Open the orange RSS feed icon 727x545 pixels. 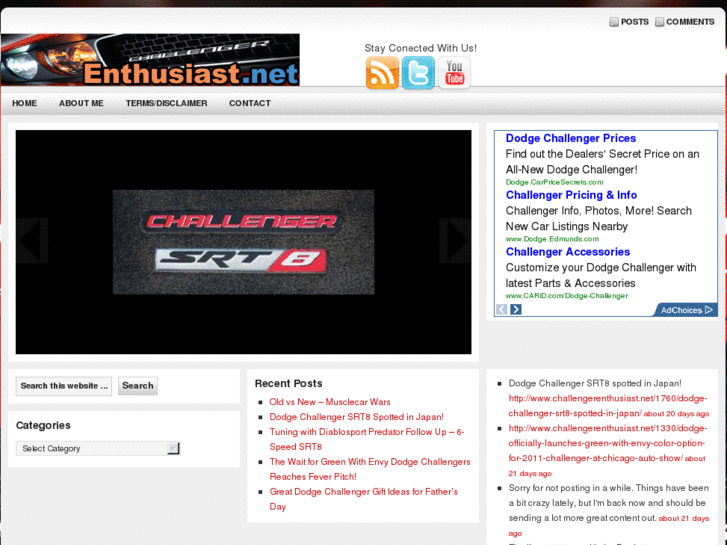[x=382, y=73]
